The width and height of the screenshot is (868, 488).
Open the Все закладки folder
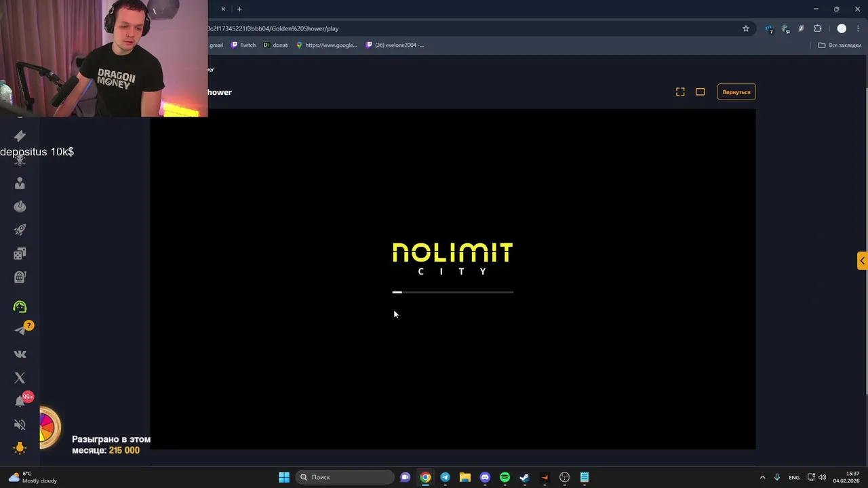click(x=840, y=45)
